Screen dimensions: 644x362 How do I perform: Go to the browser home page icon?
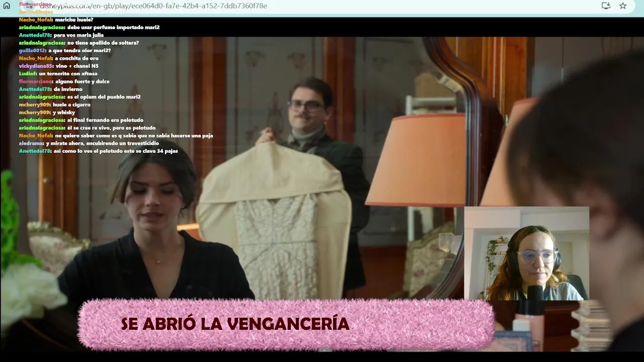7,6
